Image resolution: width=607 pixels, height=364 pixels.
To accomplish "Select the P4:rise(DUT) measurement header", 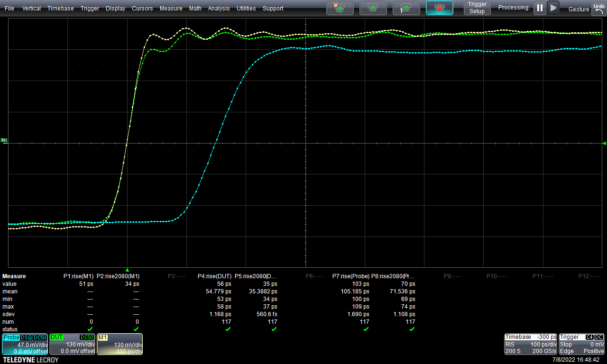I will (x=214, y=276).
